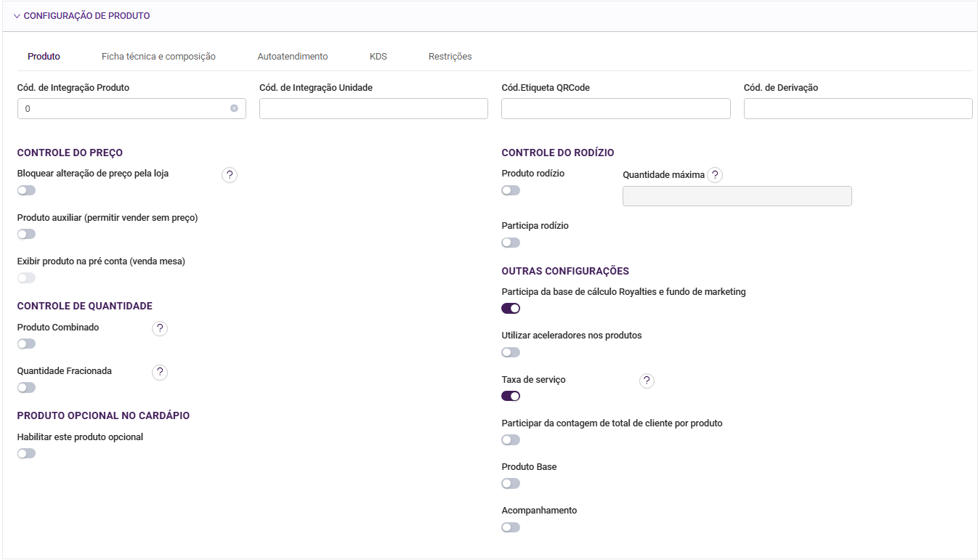
Task: Click into the Cód. de Derivação field
Action: coord(858,109)
